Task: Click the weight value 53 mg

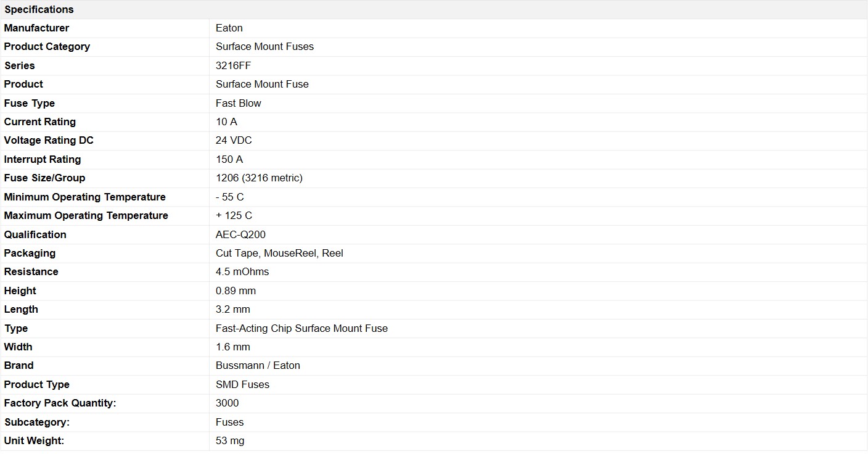Action: pyautogui.click(x=230, y=440)
